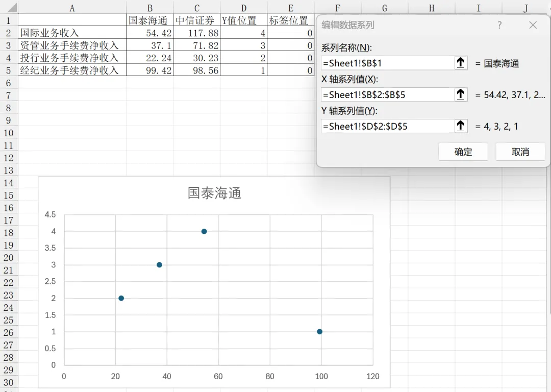Click range selector icon for series name

click(x=460, y=63)
